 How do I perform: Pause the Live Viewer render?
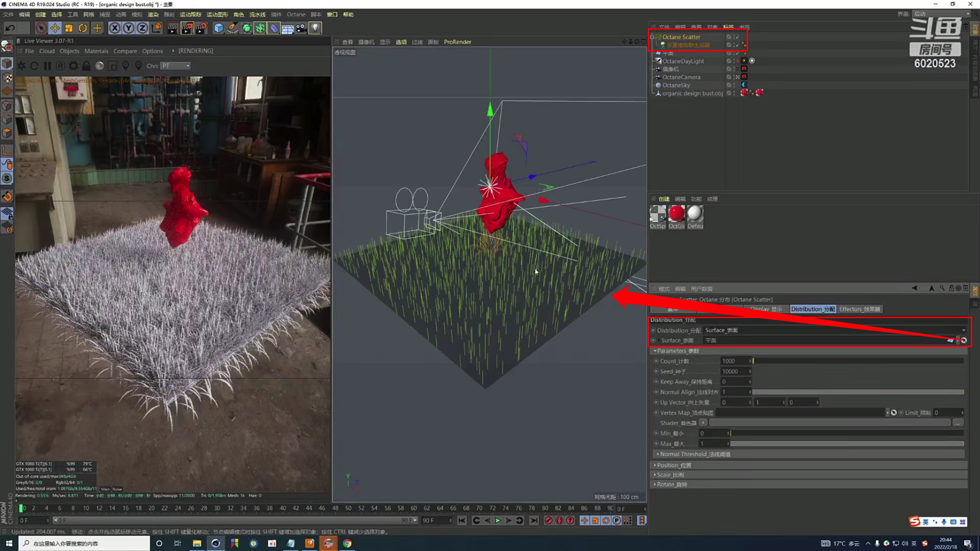coord(47,66)
